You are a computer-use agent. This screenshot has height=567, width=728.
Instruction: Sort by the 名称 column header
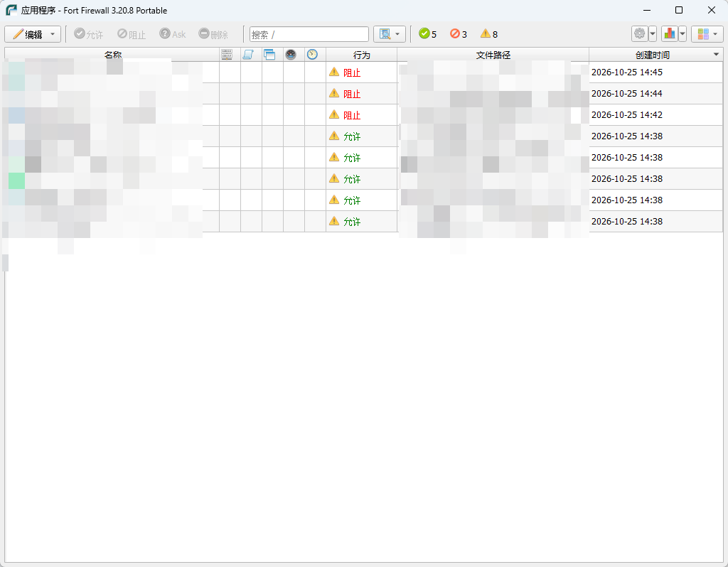pos(112,55)
